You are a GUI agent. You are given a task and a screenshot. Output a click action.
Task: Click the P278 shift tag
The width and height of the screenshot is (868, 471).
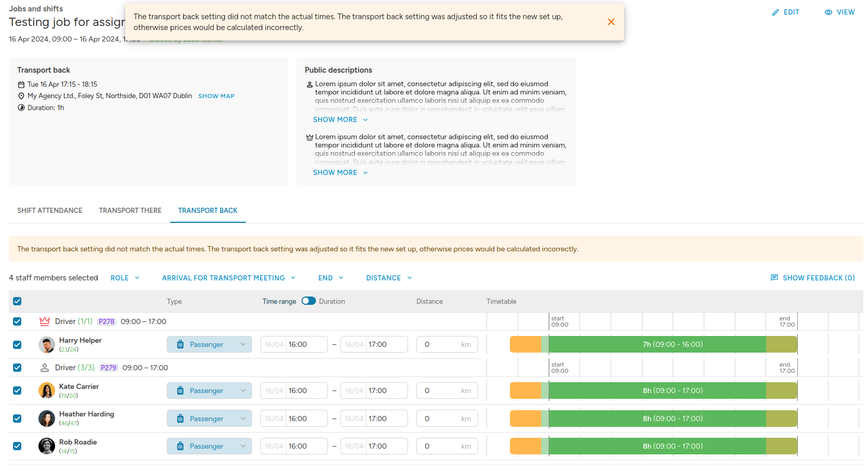coord(107,321)
